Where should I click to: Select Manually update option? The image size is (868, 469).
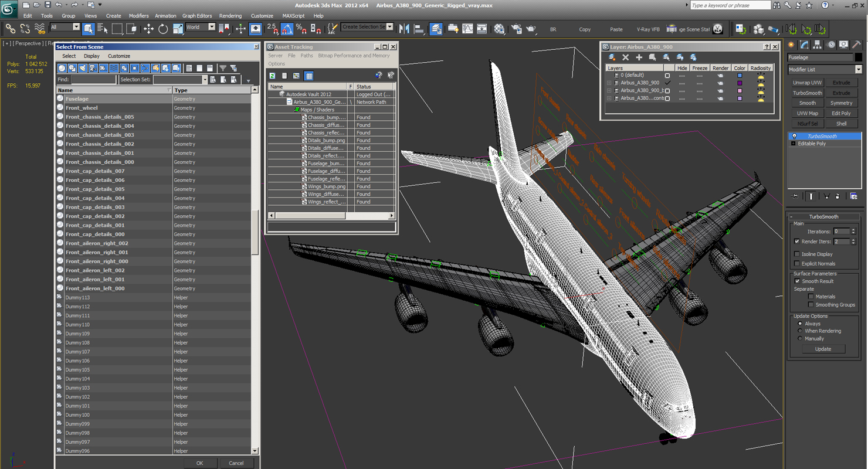click(800, 338)
